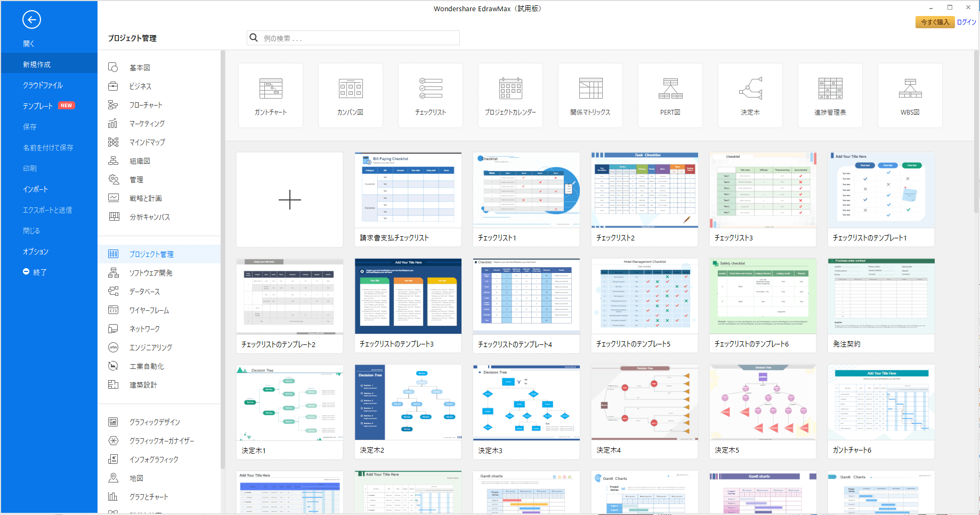This screenshot has height=515, width=980.
Task: Select the エンジニアリング category icon
Action: (113, 347)
